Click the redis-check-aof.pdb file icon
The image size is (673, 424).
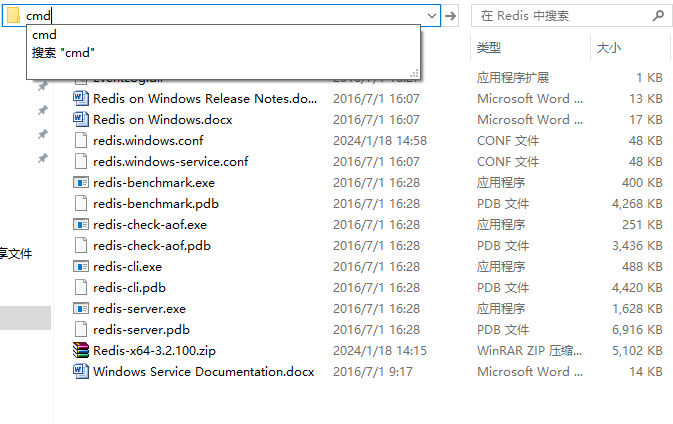(x=81, y=245)
